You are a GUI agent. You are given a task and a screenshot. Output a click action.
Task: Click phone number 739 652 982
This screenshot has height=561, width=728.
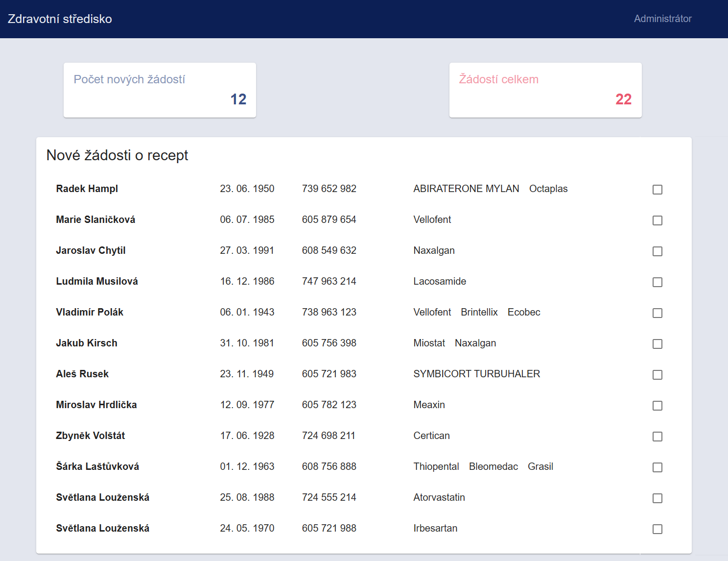(329, 189)
